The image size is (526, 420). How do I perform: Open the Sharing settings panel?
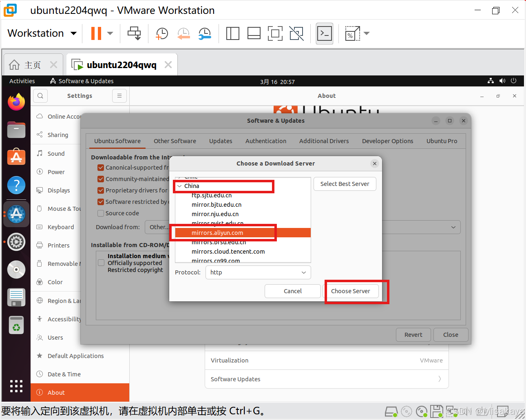(57, 135)
